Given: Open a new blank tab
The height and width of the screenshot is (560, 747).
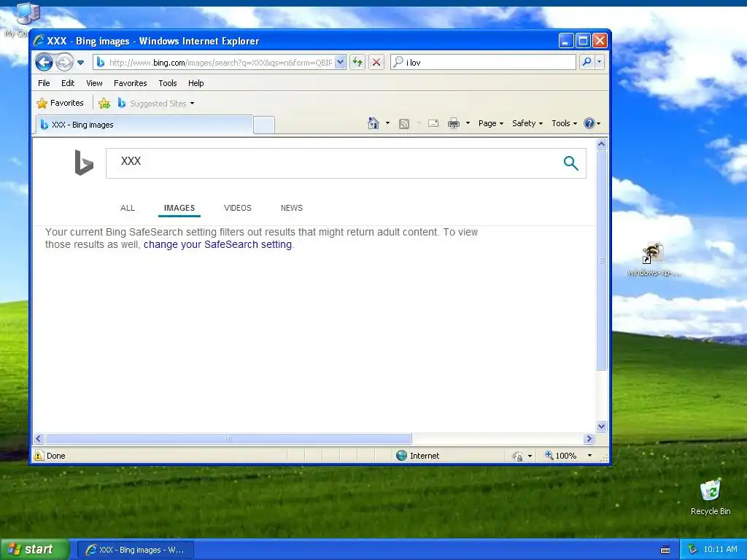Looking at the screenshot, I should click(264, 125).
